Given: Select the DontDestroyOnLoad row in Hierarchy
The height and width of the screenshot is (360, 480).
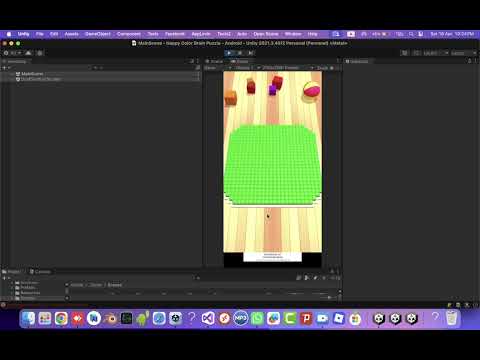Looking at the screenshot, I should coord(100,79).
